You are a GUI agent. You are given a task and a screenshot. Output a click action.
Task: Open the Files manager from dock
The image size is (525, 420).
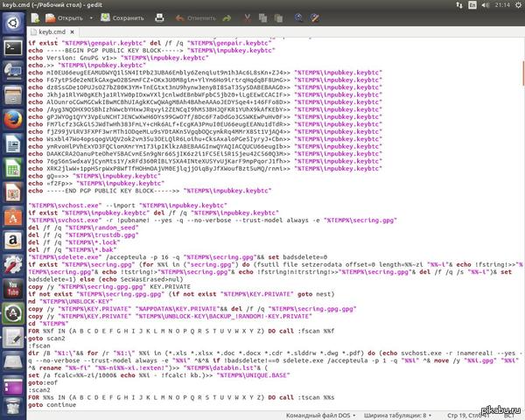point(13,95)
